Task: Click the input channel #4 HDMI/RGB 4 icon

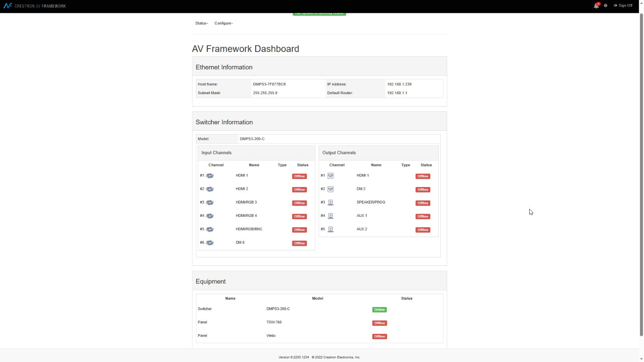Action: pos(210,216)
